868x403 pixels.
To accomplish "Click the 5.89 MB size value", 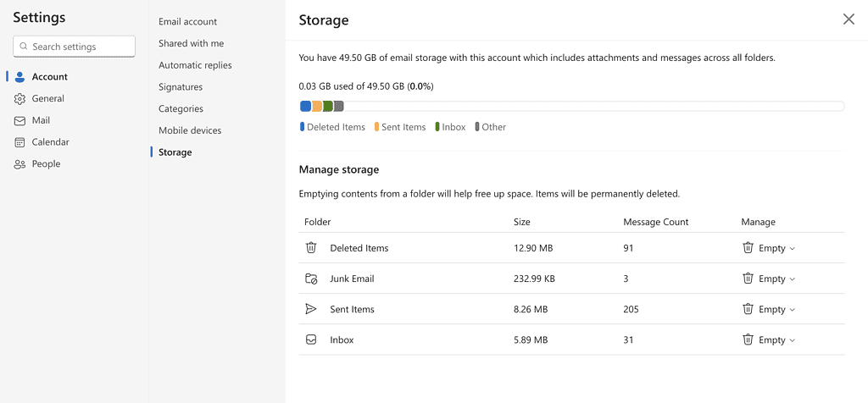I will [531, 340].
